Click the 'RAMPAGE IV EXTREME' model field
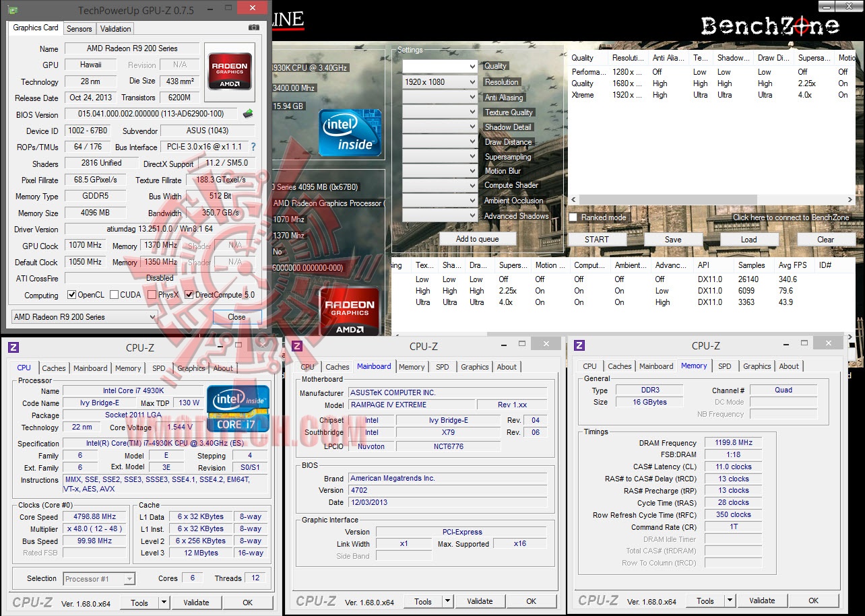The image size is (865, 616). point(411,405)
